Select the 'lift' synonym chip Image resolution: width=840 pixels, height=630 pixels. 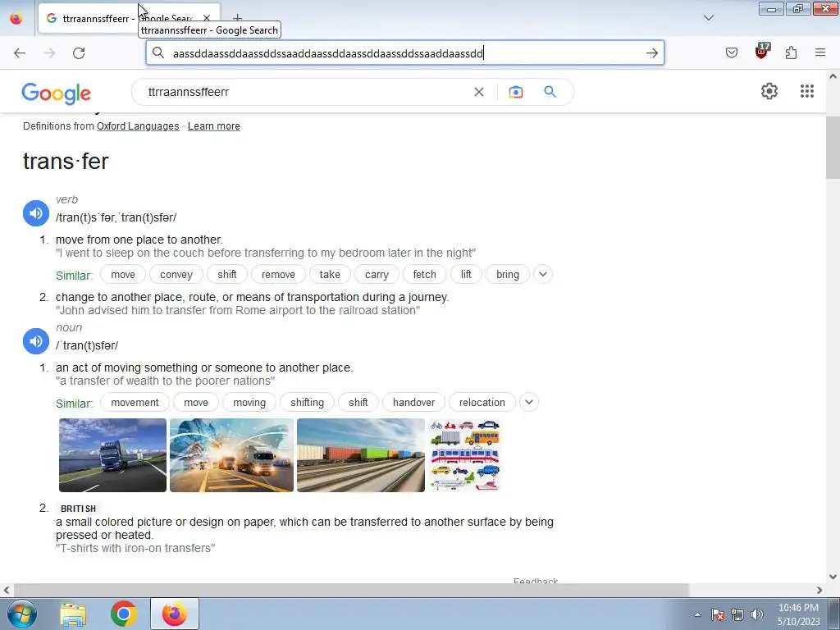point(466,274)
